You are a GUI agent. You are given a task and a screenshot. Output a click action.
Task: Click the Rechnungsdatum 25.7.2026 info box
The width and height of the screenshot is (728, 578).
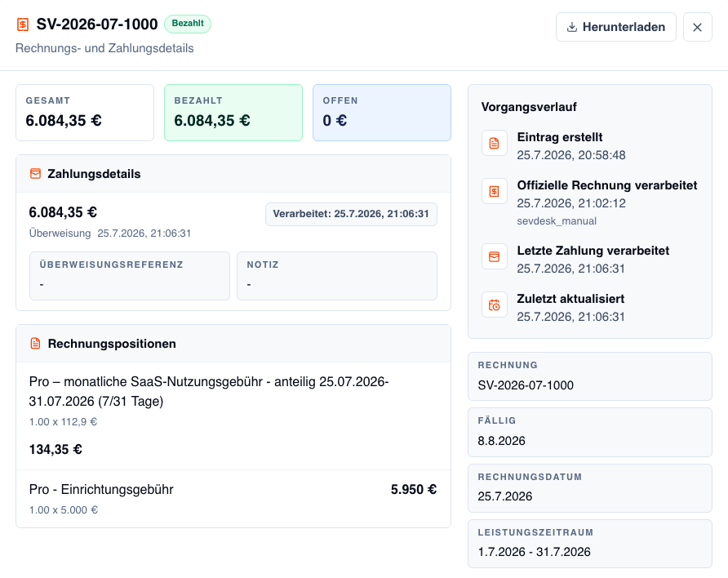pyautogui.click(x=590, y=488)
